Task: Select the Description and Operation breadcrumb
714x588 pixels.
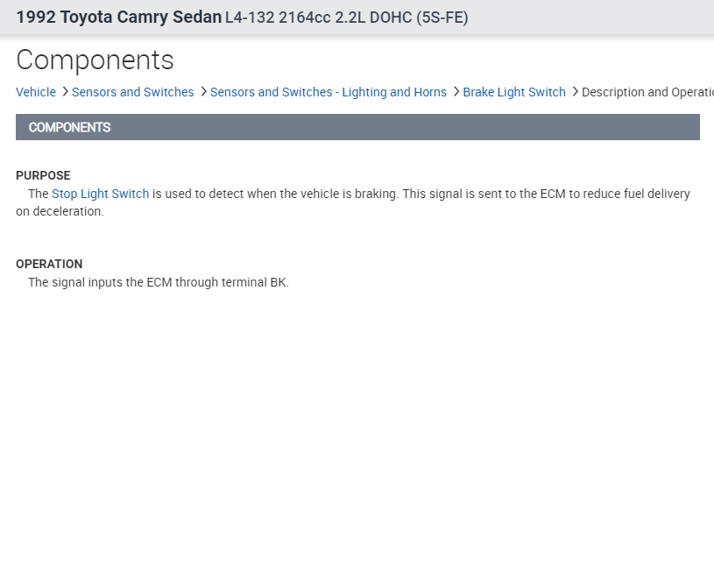Action: (x=647, y=92)
